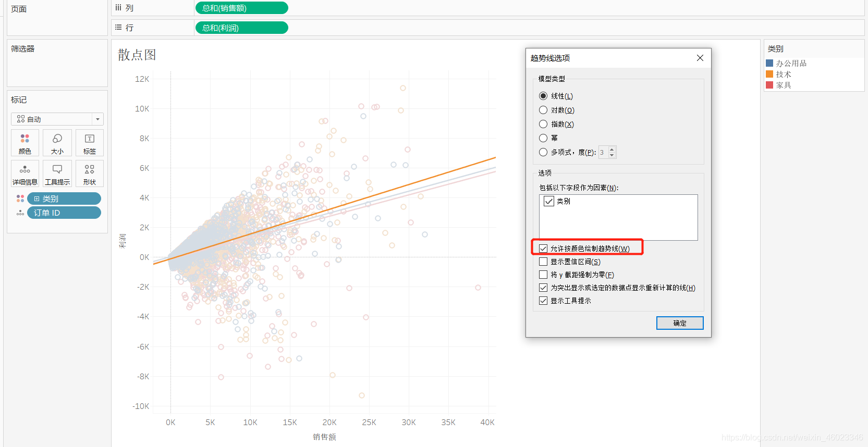Click the 利润 y-axis title
This screenshot has height=447, width=868.
pyautogui.click(x=123, y=241)
